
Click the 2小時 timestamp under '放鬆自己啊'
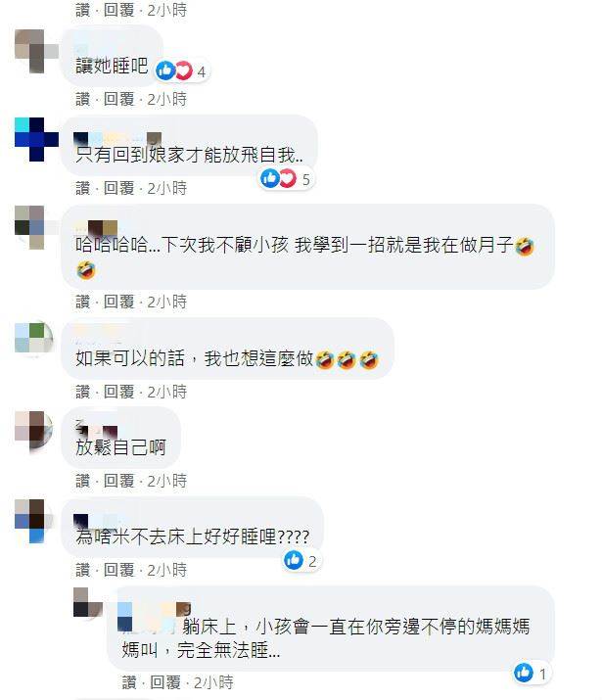(x=167, y=481)
